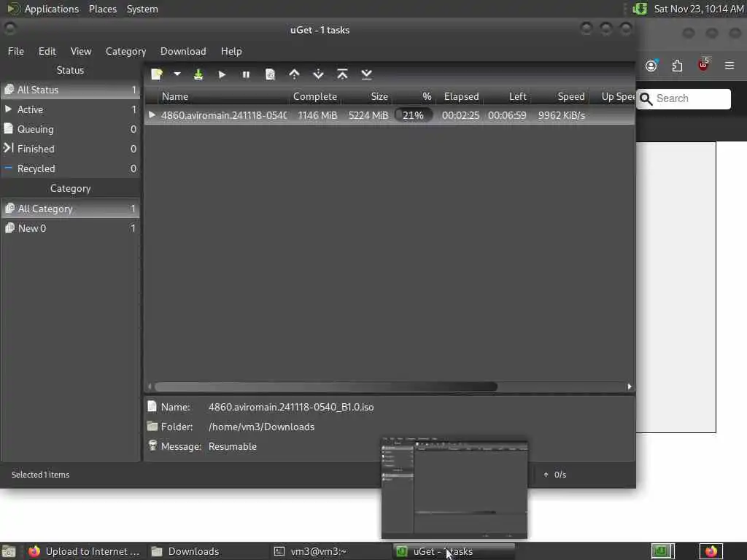Open the Places menu in top panel

tap(102, 9)
